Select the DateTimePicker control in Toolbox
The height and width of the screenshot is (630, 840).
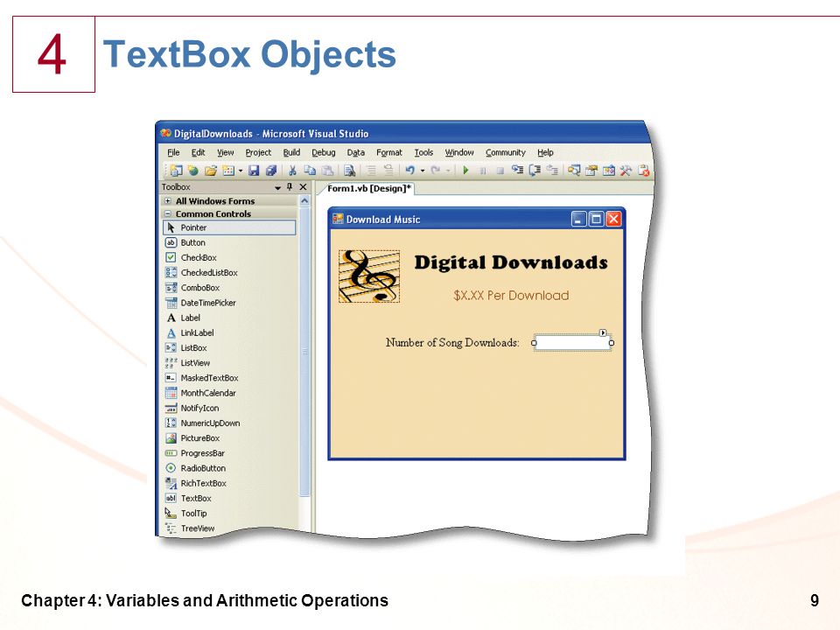229,303
